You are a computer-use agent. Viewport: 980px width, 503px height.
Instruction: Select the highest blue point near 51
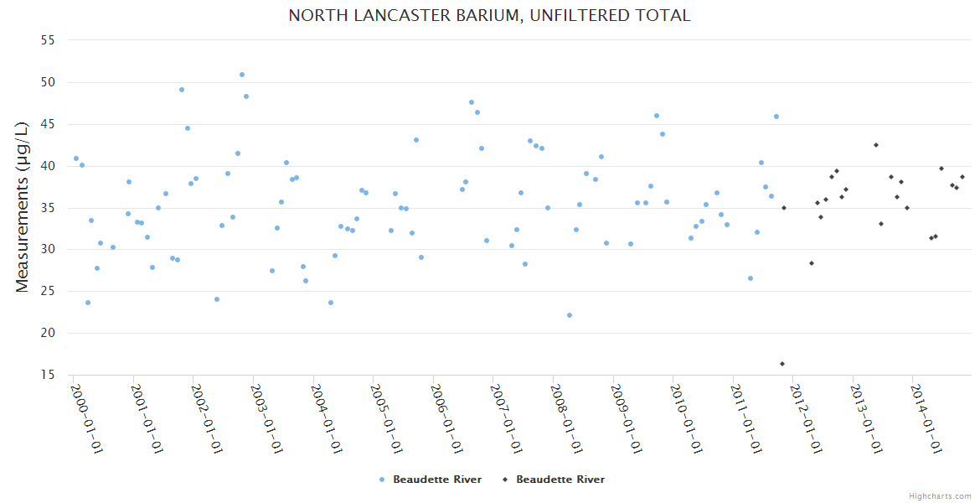[x=242, y=75]
